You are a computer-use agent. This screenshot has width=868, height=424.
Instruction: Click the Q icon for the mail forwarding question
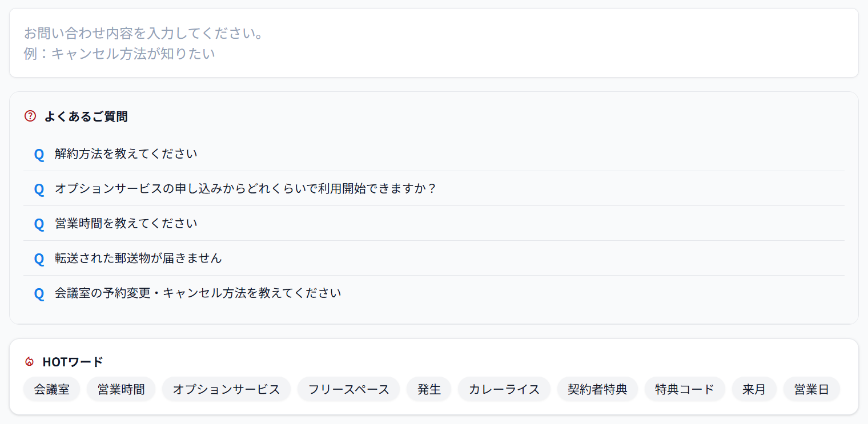pyautogui.click(x=39, y=259)
